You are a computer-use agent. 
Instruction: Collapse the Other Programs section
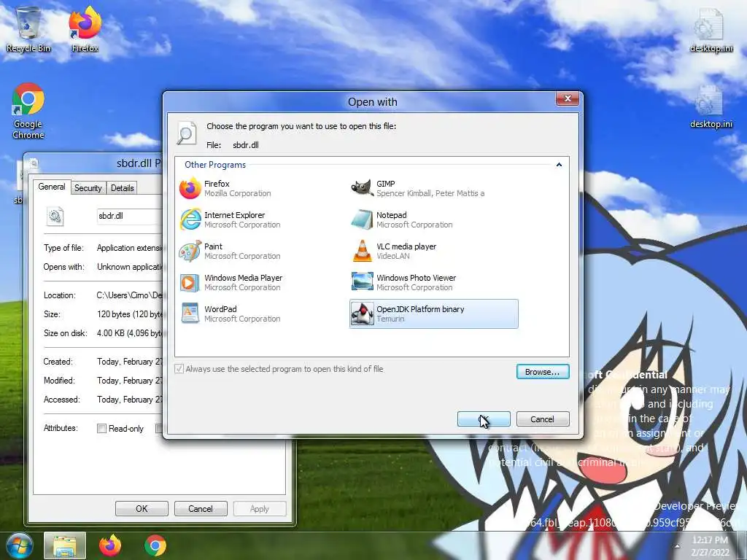(559, 165)
